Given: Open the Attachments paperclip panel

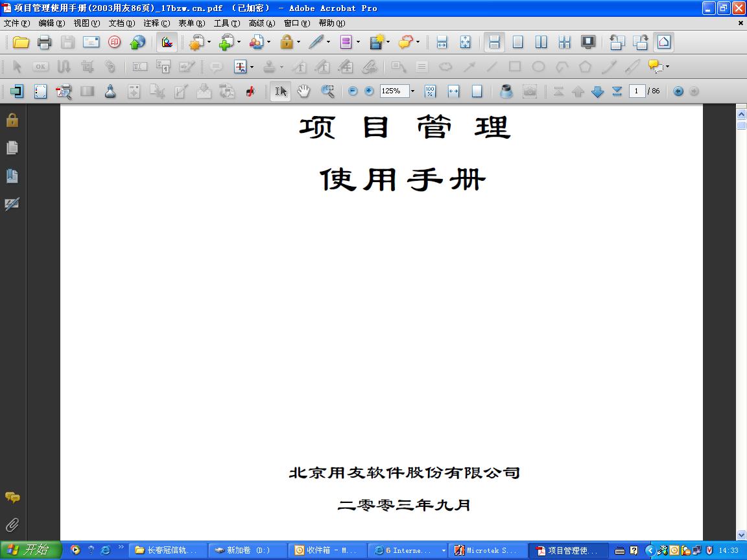Looking at the screenshot, I should coord(12,525).
